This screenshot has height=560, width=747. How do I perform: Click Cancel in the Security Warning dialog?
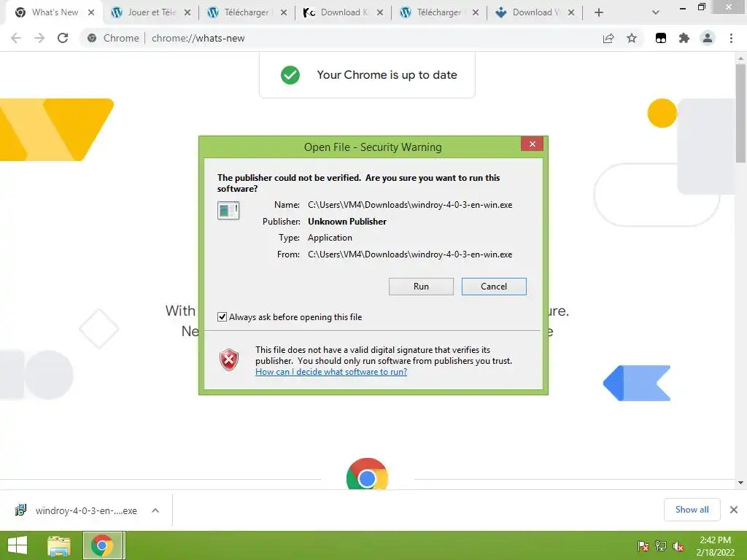494,286
